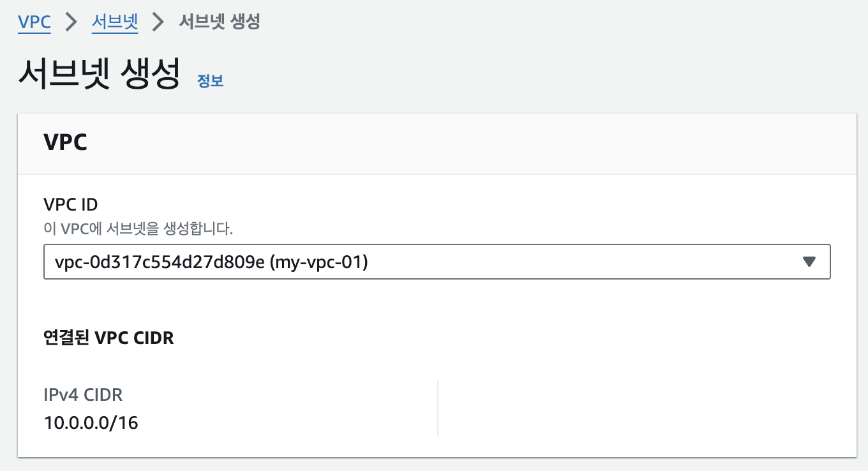Click inside the VPC ID input field

255,262
